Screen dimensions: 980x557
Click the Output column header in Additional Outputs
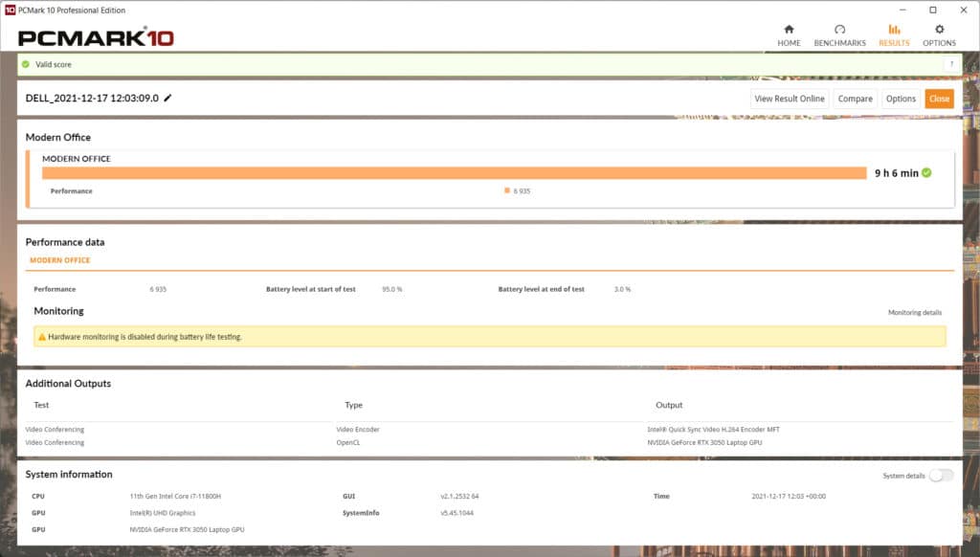[x=669, y=405]
